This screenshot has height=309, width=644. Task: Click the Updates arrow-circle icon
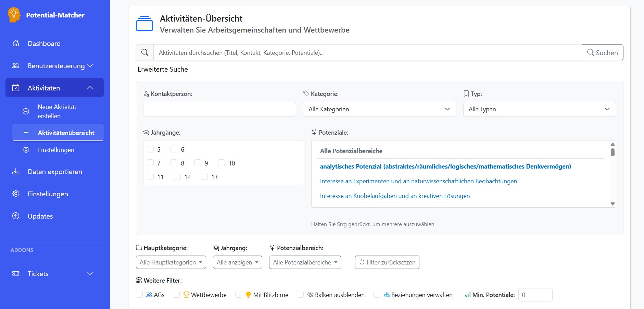[16, 216]
